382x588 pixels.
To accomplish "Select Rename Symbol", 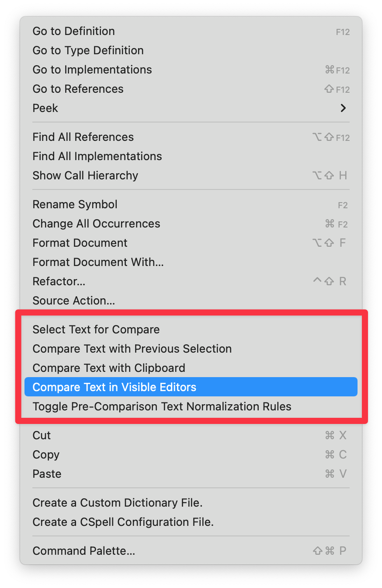I will tap(191, 204).
